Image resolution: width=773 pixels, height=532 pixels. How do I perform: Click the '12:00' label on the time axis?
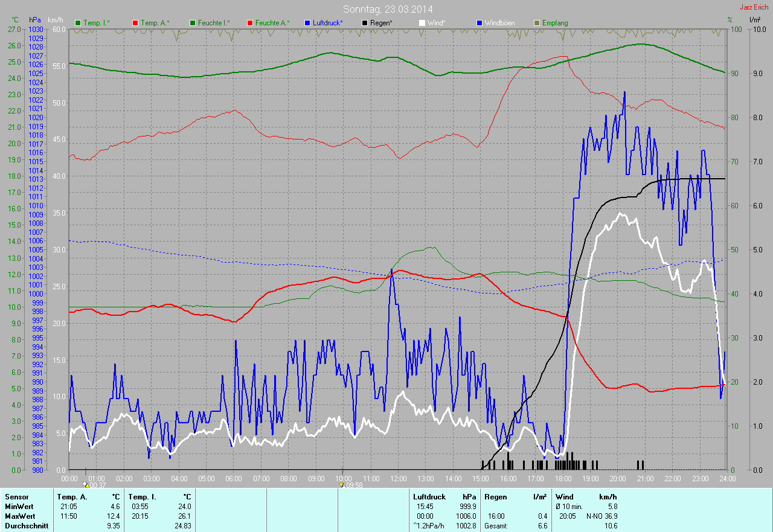(x=398, y=479)
